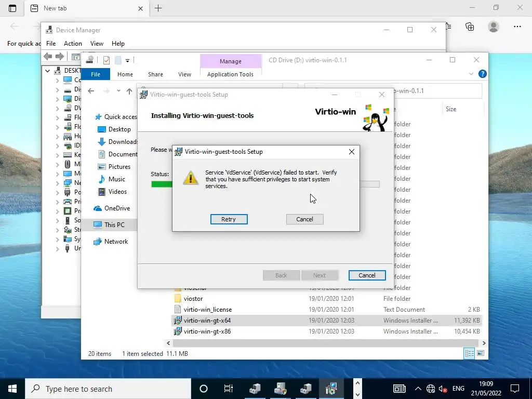Open Edge Collections icon
The height and width of the screenshot is (399, 532).
point(470,26)
